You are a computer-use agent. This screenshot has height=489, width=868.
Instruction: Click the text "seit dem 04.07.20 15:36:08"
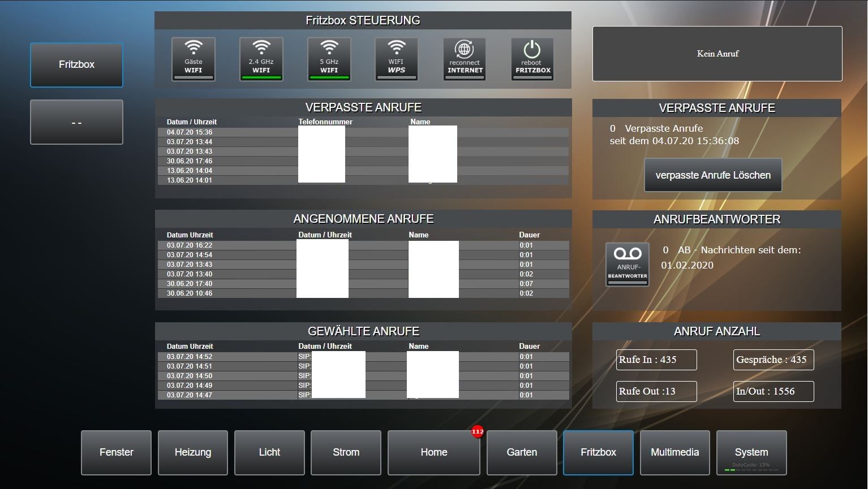tap(674, 141)
